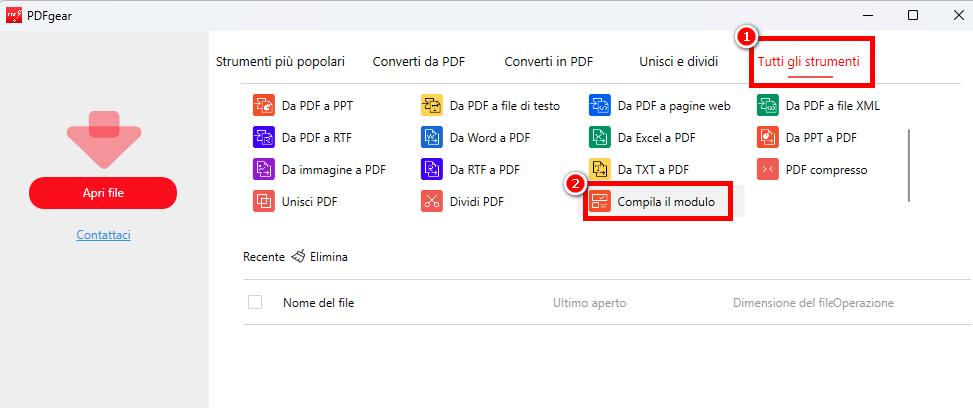Screen dimensions: 973x408
Task: Click the Da PDF a pagine web icon
Action: tap(600, 105)
